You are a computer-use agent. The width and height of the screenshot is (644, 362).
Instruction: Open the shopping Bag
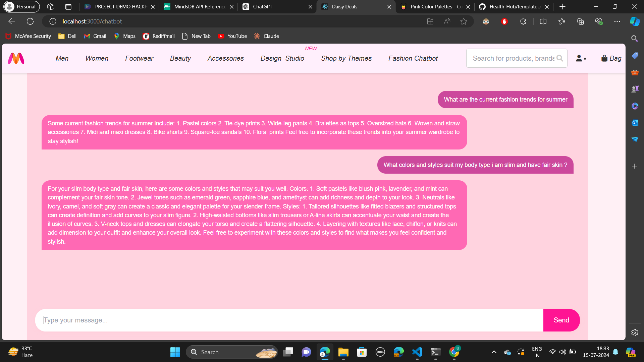(x=611, y=58)
